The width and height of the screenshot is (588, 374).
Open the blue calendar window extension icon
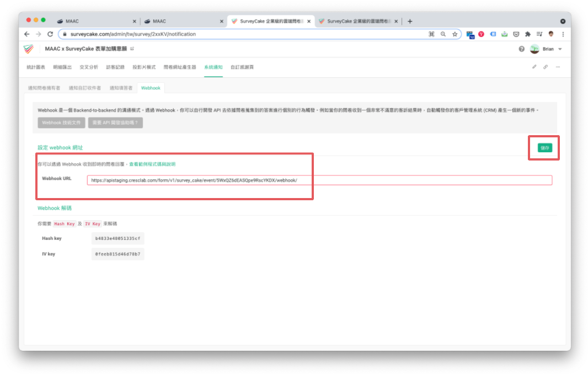[470, 35]
